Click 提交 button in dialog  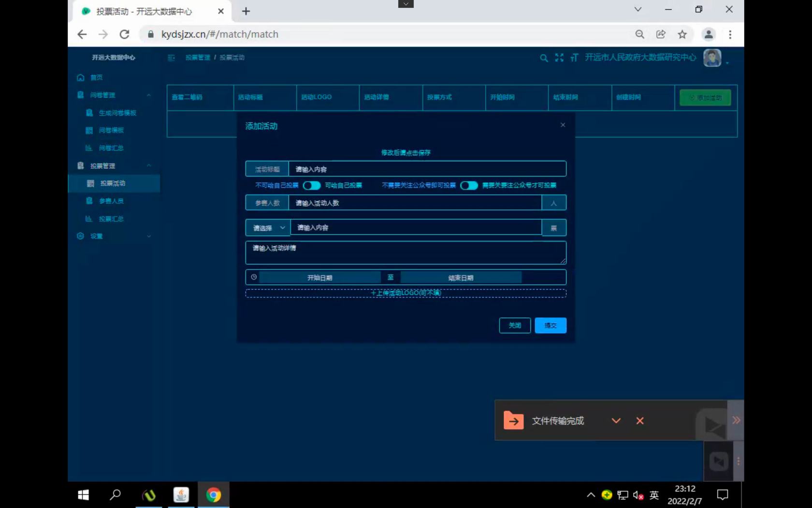coord(551,326)
